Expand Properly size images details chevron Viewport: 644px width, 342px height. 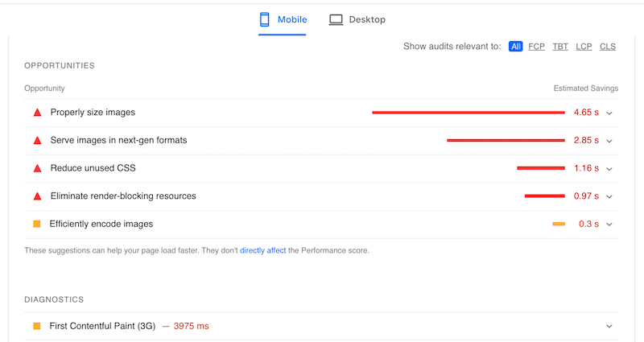coord(609,113)
